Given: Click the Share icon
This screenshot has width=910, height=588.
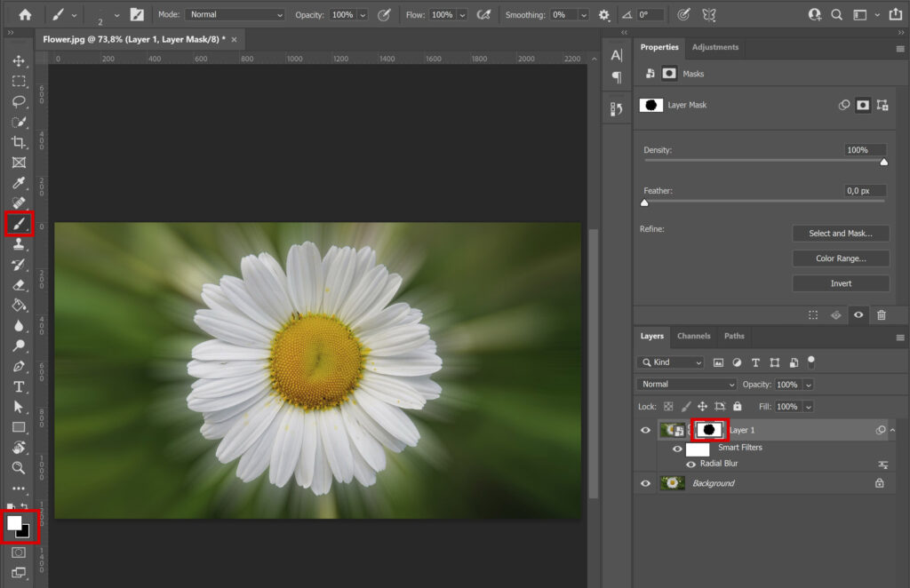Looking at the screenshot, I should (x=896, y=15).
